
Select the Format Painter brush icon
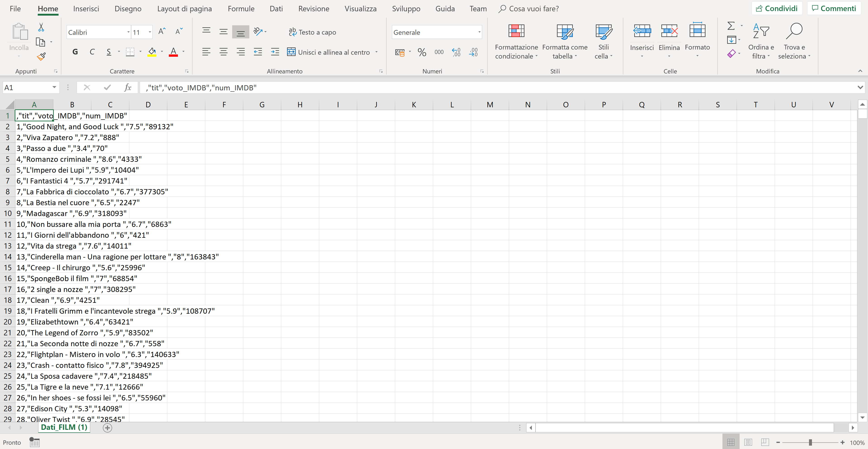(41, 56)
